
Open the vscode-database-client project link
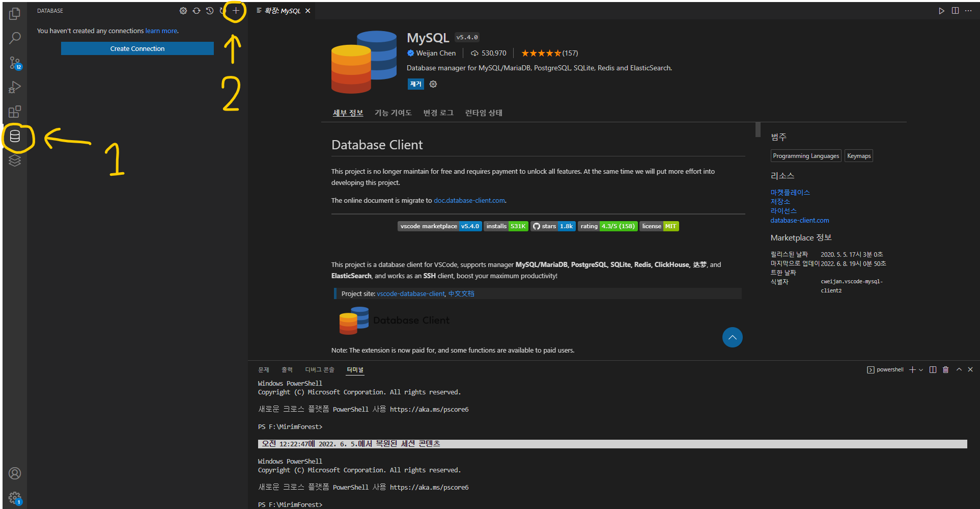411,294
